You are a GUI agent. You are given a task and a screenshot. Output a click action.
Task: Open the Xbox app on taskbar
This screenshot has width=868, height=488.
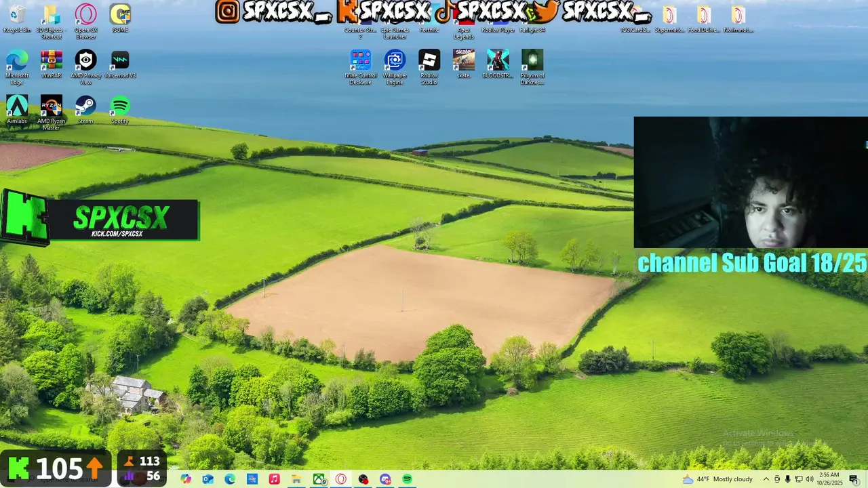[319, 479]
